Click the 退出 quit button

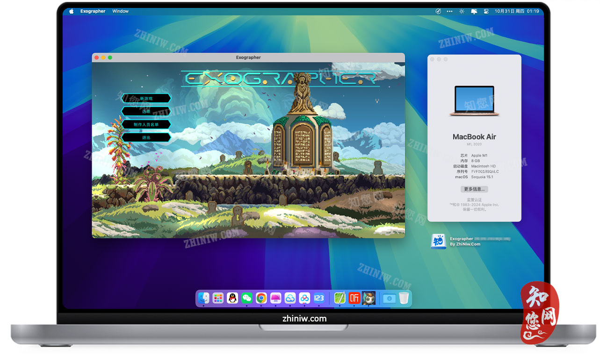[x=146, y=137]
